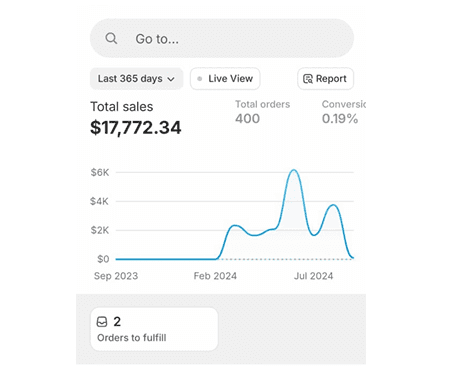Click the Feb 2024 axis label
449x376 pixels.
[215, 276]
